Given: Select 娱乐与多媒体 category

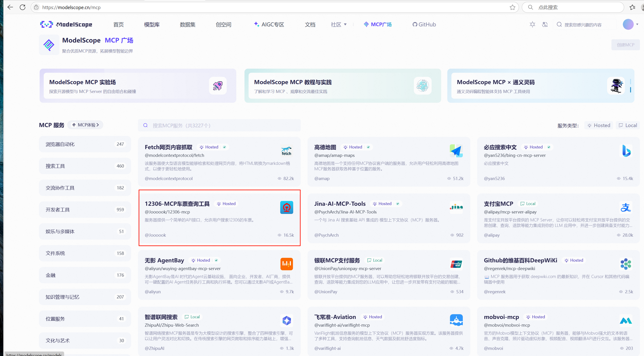Looking at the screenshot, I should coord(85,231).
